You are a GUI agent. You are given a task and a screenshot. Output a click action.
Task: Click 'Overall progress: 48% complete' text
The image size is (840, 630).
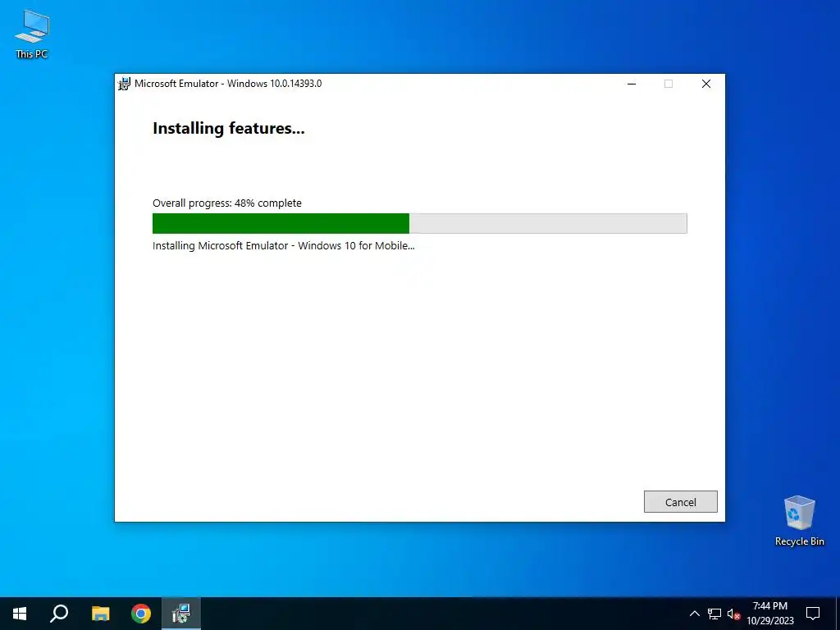tap(227, 203)
